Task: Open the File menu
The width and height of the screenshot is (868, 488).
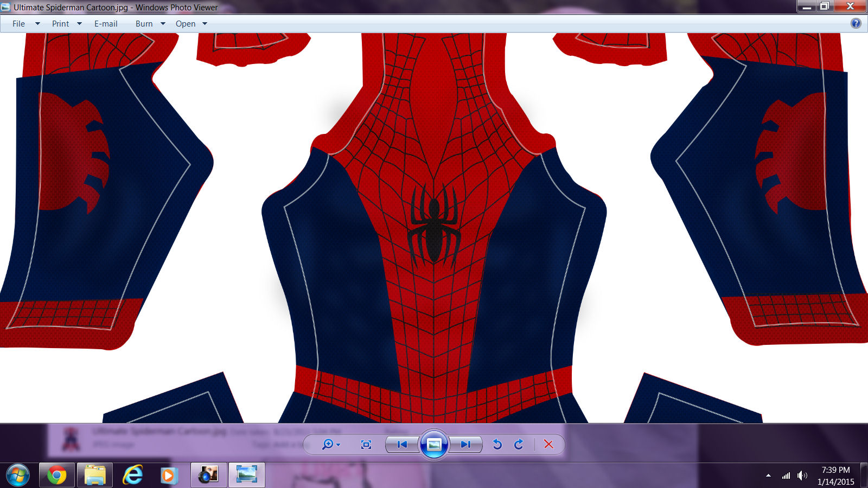Action: tap(18, 24)
